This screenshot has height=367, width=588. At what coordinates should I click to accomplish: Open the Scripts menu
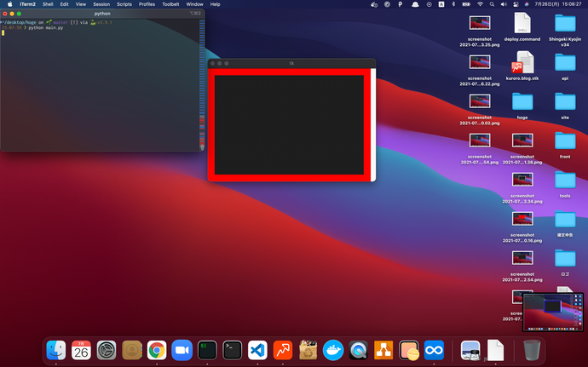124,4
